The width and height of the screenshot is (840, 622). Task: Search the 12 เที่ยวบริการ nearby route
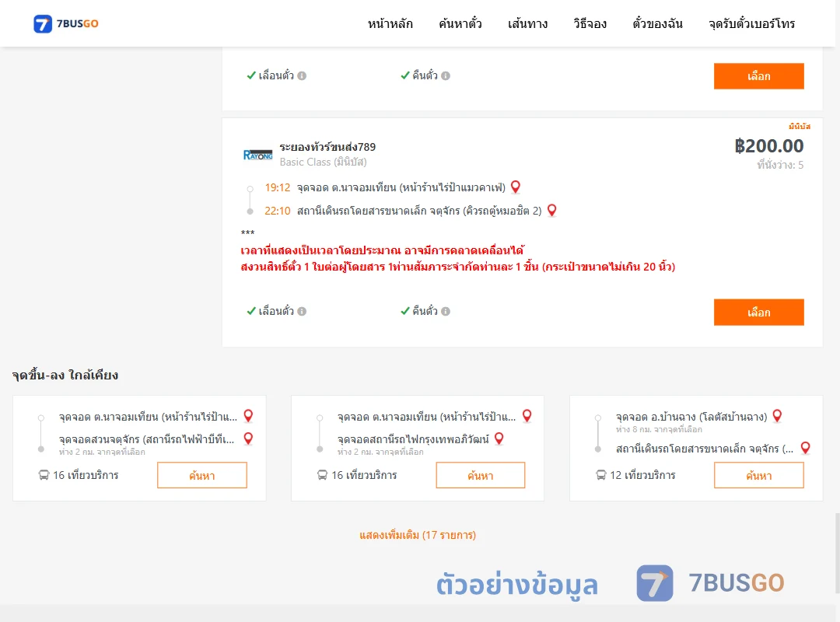[758, 475]
